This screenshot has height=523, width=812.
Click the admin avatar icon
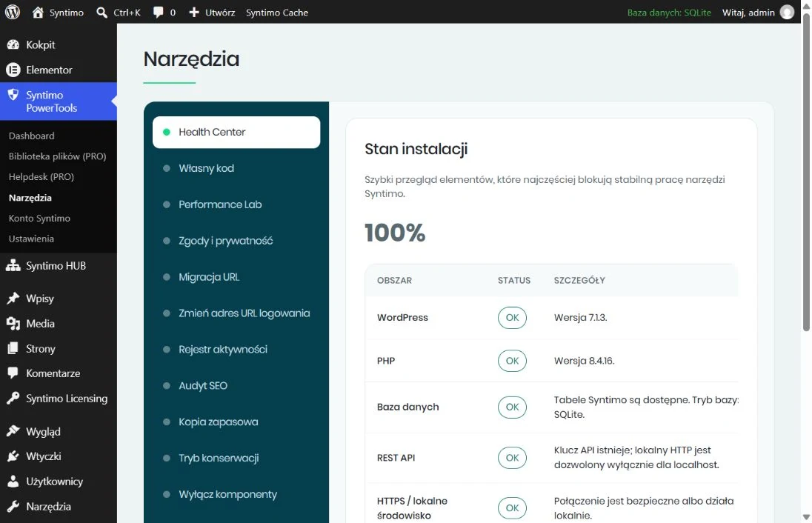tap(787, 12)
